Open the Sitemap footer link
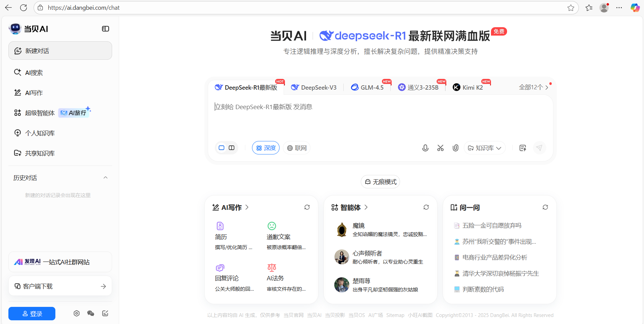 click(395, 315)
